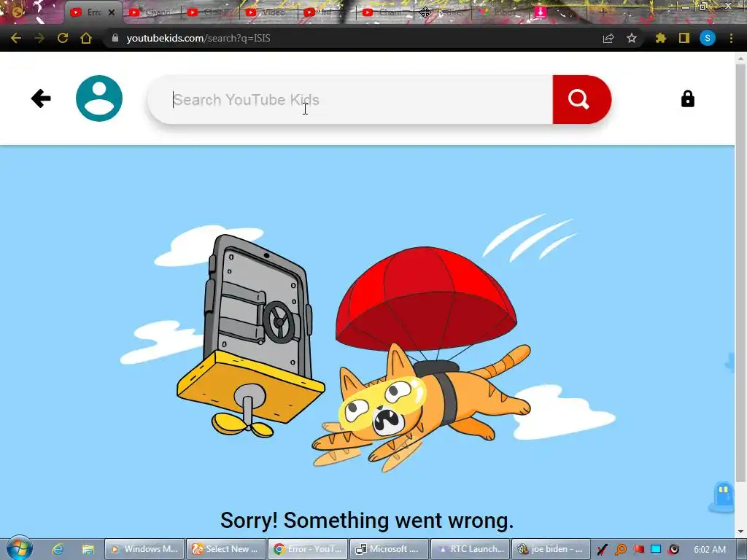Image resolution: width=747 pixels, height=560 pixels.
Task: Select the youtubekids.com address bar URL
Action: coord(198,38)
